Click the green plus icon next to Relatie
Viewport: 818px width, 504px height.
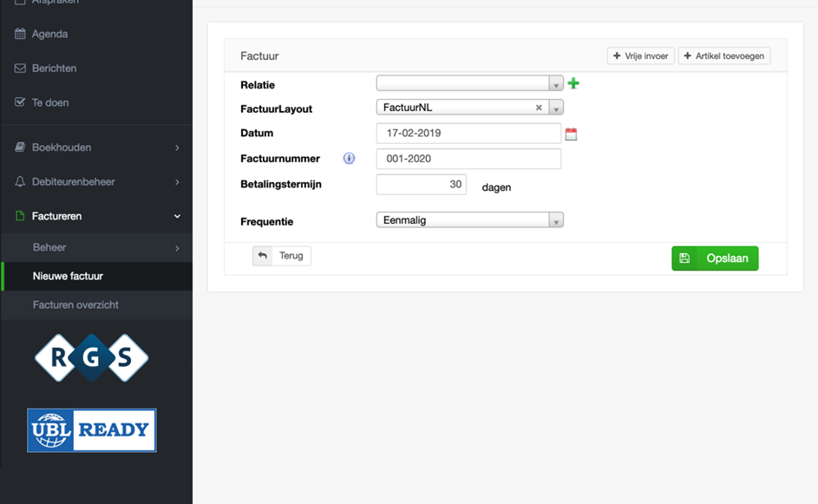(573, 83)
